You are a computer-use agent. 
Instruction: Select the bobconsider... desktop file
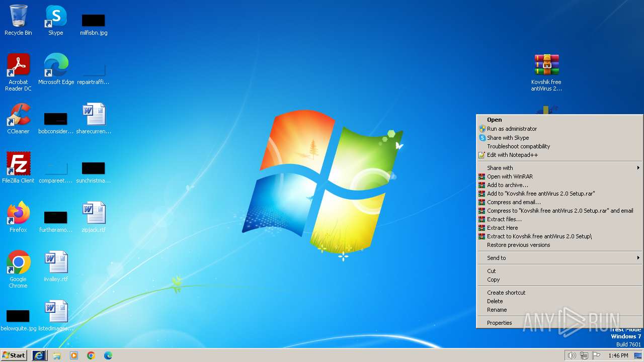pyautogui.click(x=56, y=123)
